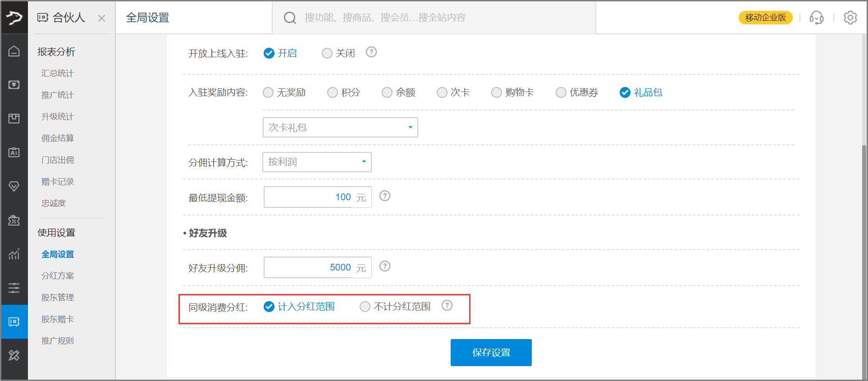Click the 移动企业版 badge
Image resolution: width=868 pixels, height=381 pixels.
765,18
